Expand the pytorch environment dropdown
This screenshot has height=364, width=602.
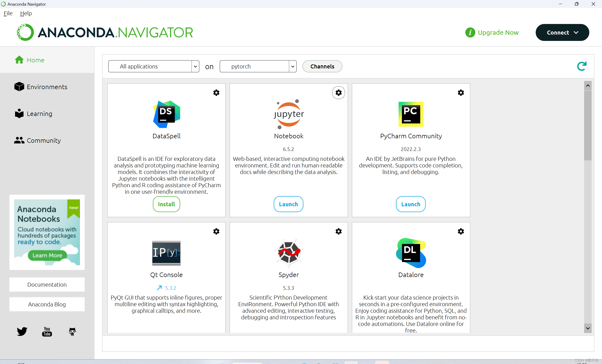coord(293,67)
